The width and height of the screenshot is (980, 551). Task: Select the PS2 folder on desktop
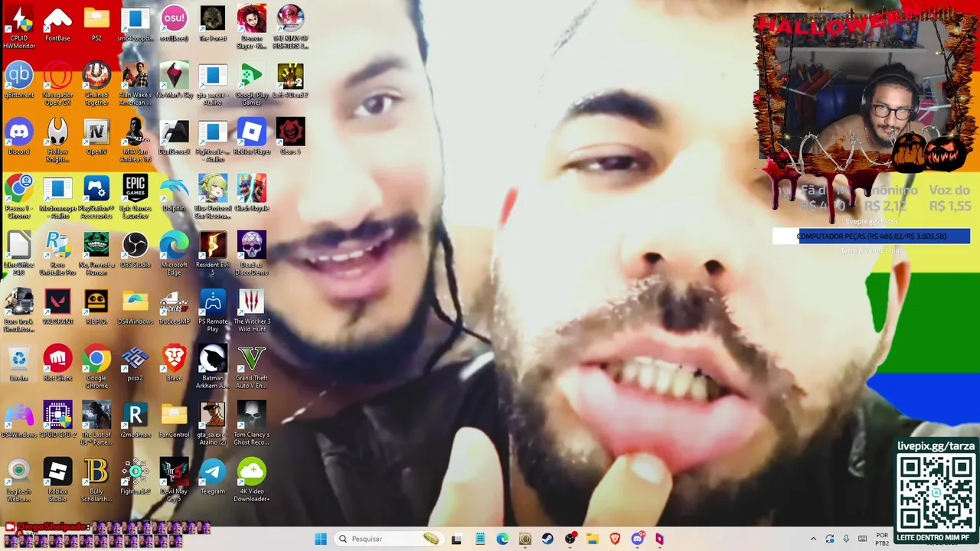click(96, 24)
